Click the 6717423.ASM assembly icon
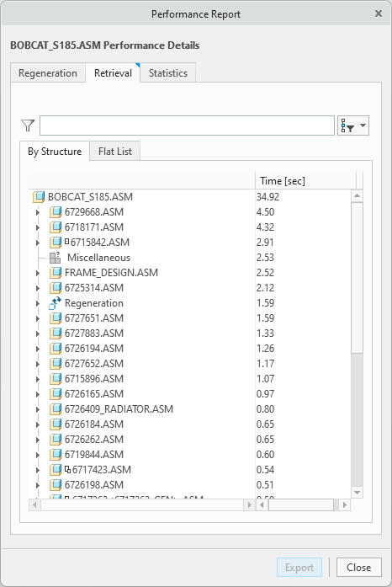The height and width of the screenshot is (587, 392). point(56,470)
